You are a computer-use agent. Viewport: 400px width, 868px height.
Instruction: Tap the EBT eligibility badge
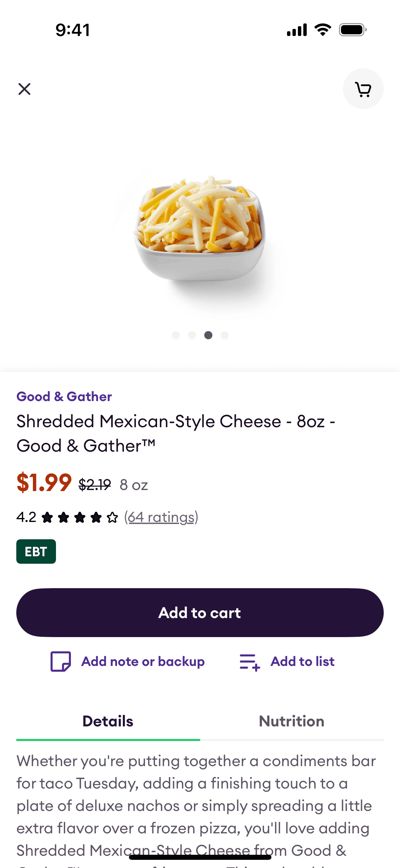[x=36, y=551]
